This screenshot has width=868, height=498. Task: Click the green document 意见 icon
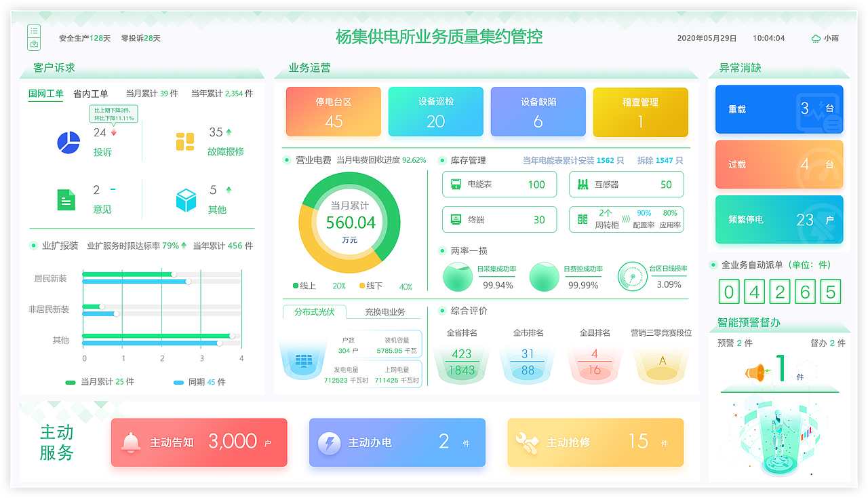pos(66,200)
